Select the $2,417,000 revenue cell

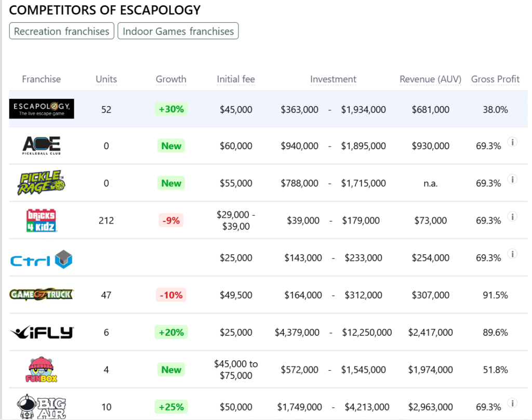(431, 332)
